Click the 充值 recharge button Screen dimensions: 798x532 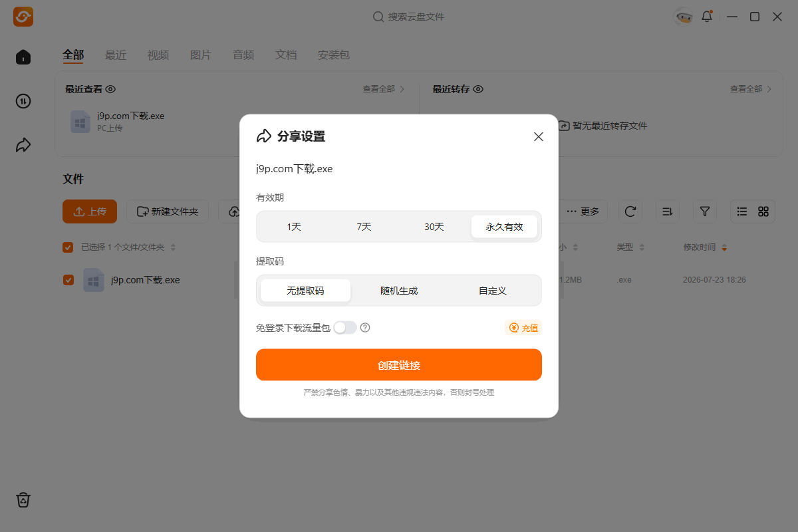pos(523,328)
